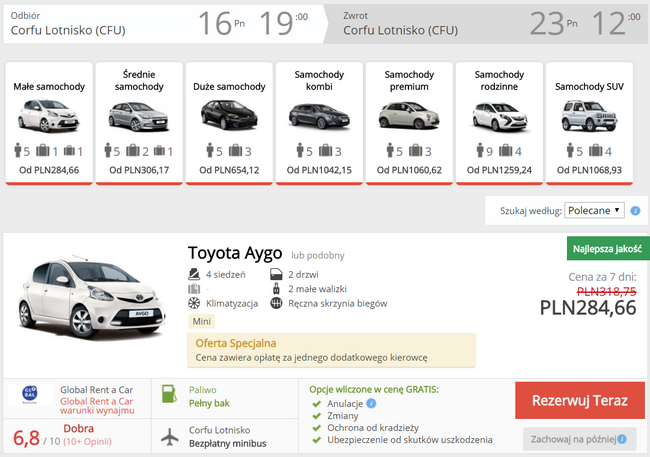Click the Najlepsza jakość green badge
Image resolution: width=650 pixels, height=457 pixels.
click(607, 249)
